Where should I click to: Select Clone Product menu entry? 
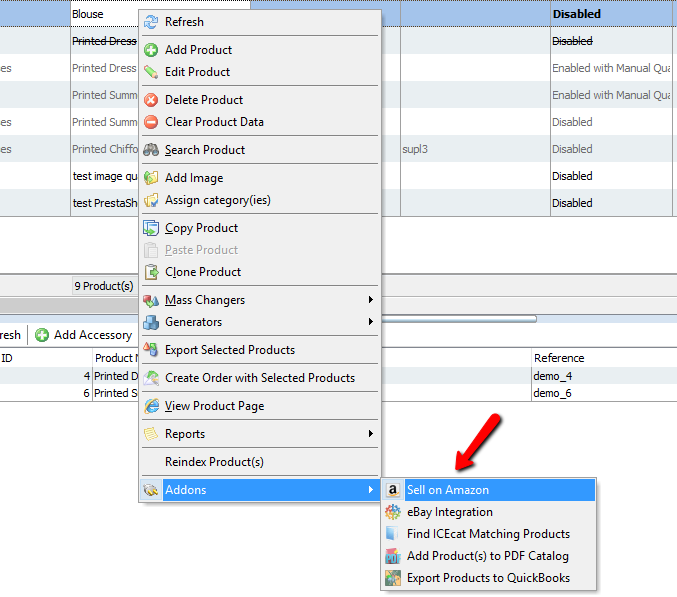260,272
